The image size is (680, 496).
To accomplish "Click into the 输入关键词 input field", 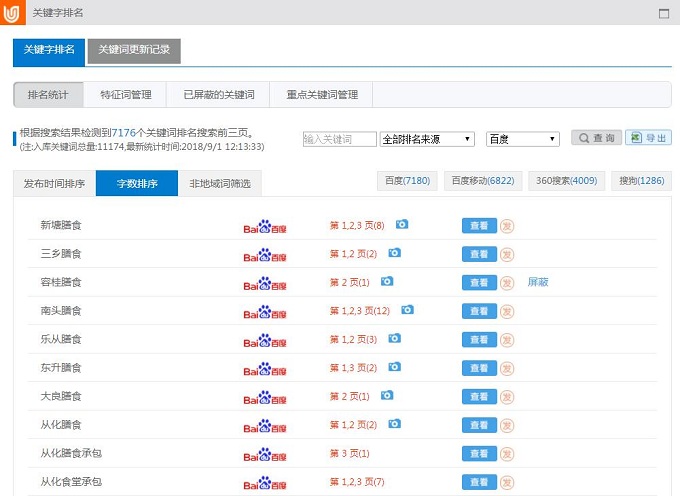I will point(339,139).
